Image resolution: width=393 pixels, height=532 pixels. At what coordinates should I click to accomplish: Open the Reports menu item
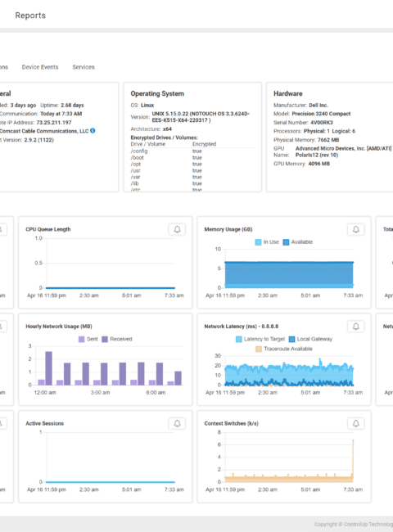pyautogui.click(x=30, y=16)
